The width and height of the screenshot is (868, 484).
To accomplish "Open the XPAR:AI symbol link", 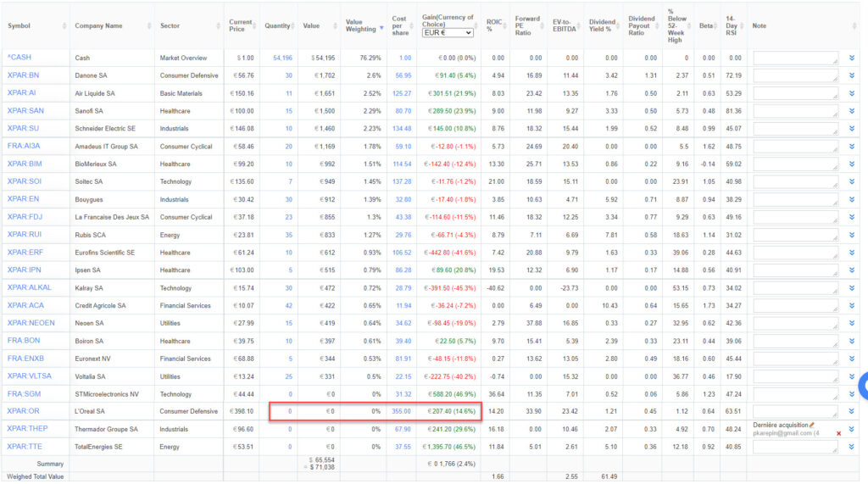I will click(21, 93).
